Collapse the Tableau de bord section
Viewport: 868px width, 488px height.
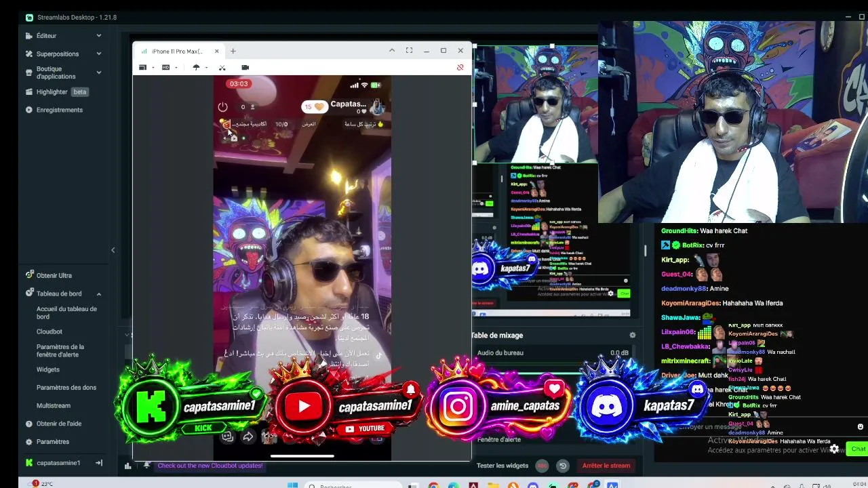tap(99, 293)
